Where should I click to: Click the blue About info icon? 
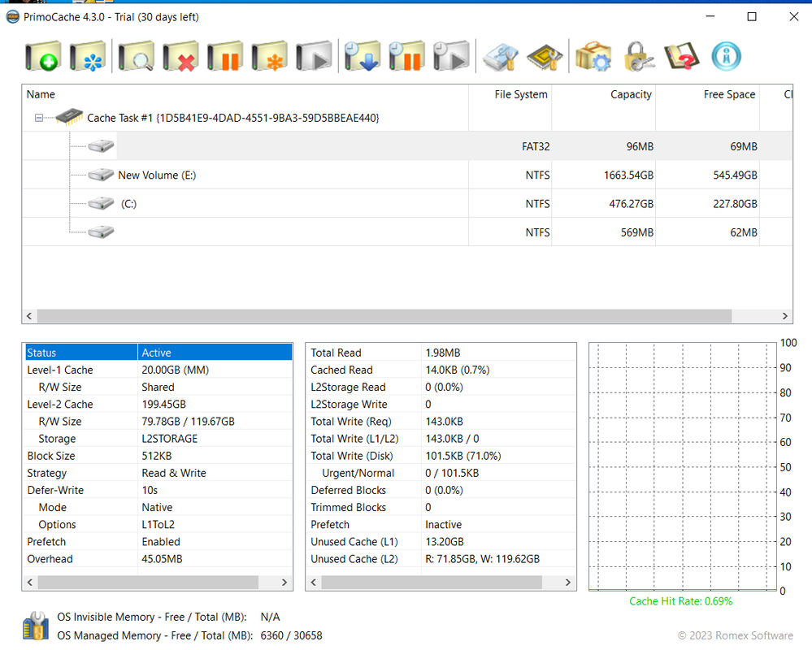tap(726, 56)
